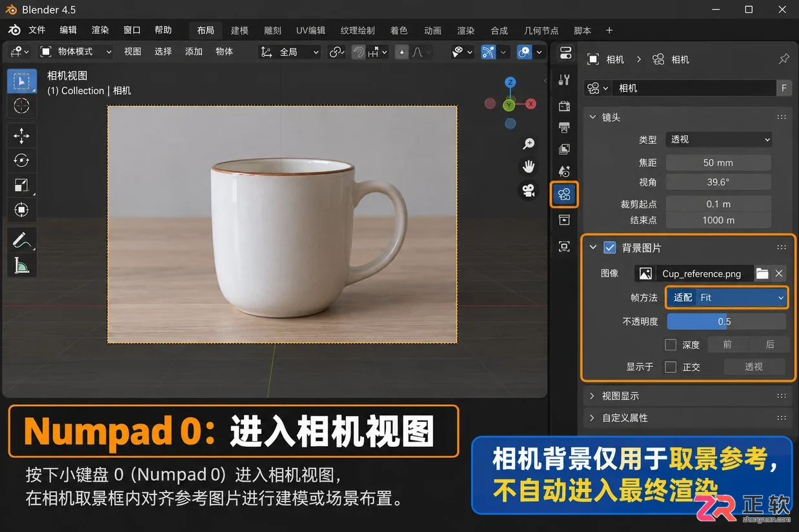This screenshot has width=799, height=532.
Task: Click the 相机 breadcrumb object name
Action: [x=615, y=59]
